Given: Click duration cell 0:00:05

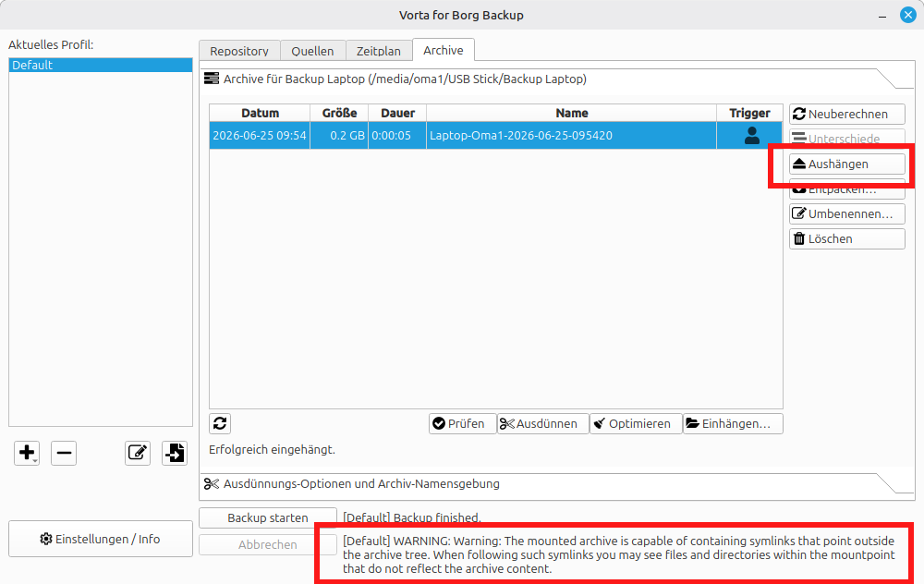Looking at the screenshot, I should 397,136.
